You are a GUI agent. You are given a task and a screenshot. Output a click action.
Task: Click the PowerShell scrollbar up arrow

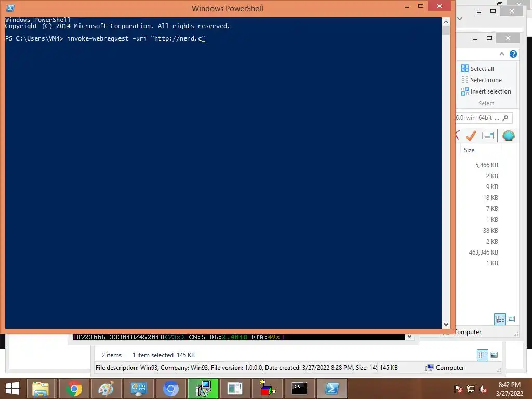pos(446,22)
